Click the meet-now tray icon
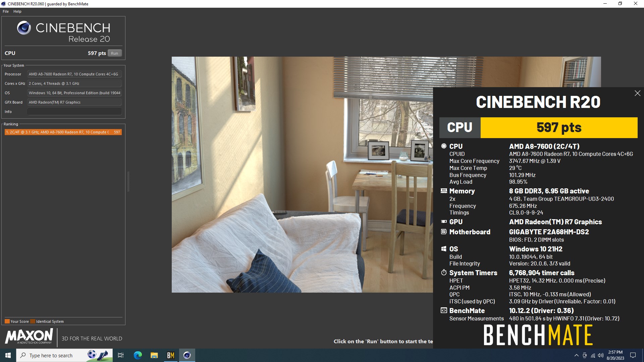644x362 pixels. point(585,355)
